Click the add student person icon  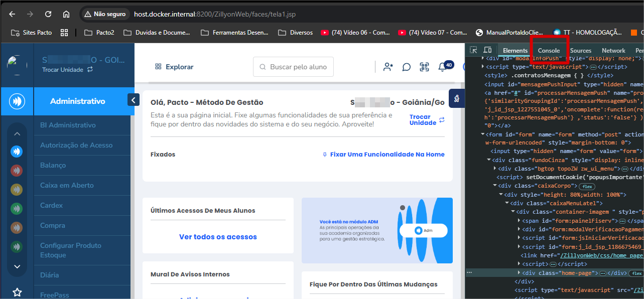pos(388,67)
